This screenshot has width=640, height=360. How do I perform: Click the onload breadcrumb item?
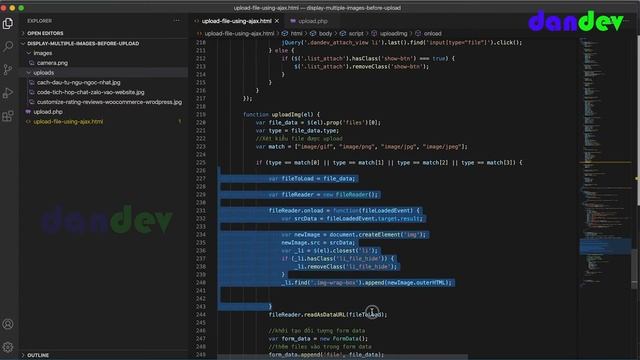432,33
